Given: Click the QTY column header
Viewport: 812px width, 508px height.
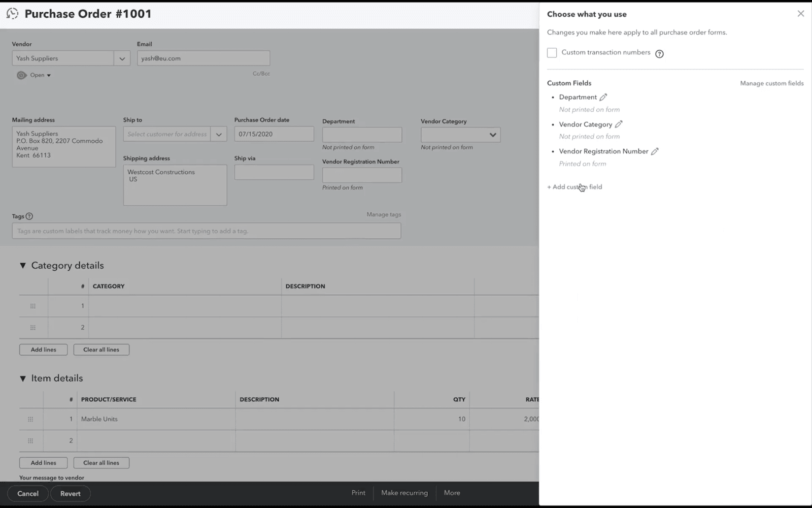Looking at the screenshot, I should [x=459, y=400].
